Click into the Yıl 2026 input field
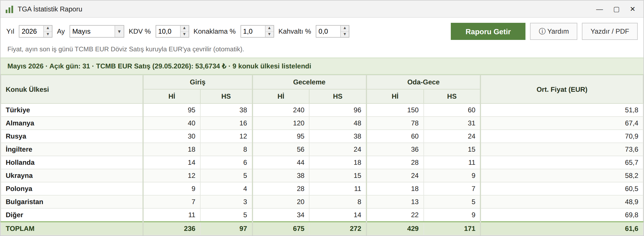Image resolution: width=644 pixels, height=236 pixels. click(x=31, y=31)
